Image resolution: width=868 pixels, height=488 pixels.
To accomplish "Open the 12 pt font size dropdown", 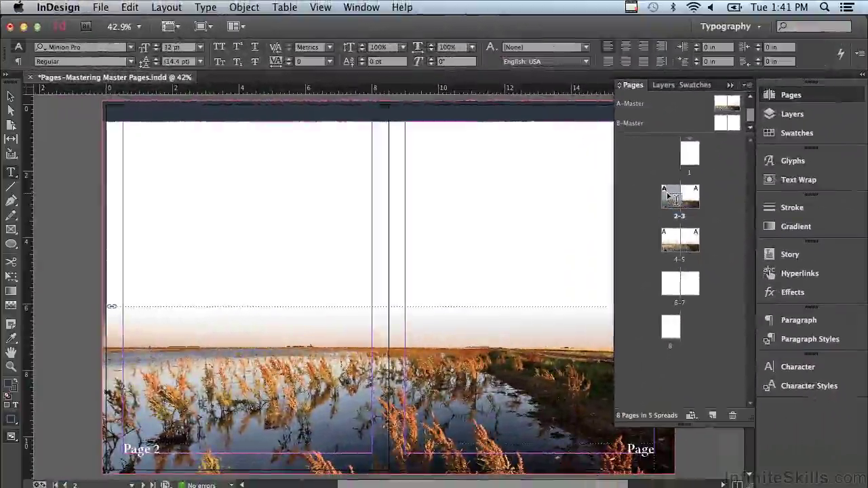I will 199,47.
